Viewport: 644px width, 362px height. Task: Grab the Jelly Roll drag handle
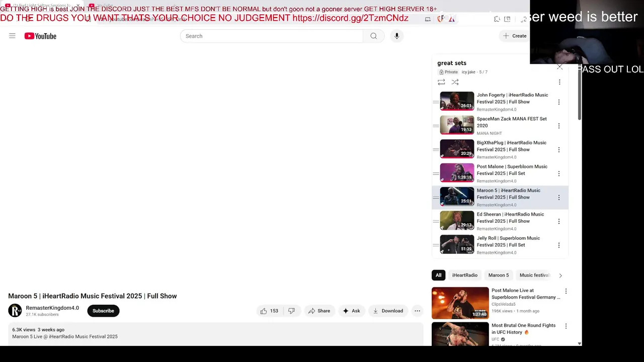point(436,245)
